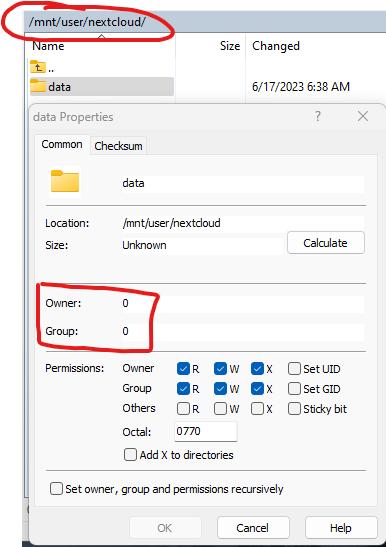Click the Size field showing Unknown
386x547 pixels.
click(x=202, y=245)
